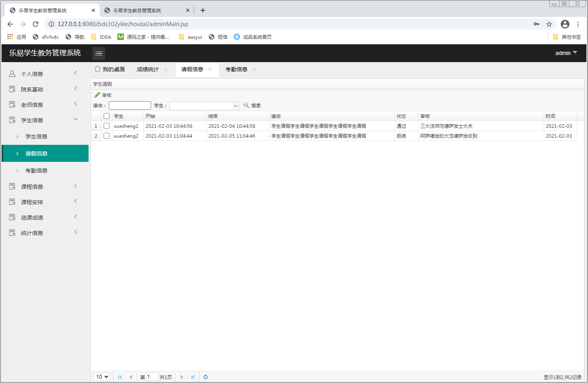Switch to the 成绩统计 tab
Viewport: 588px width, 383px height.
(147, 69)
